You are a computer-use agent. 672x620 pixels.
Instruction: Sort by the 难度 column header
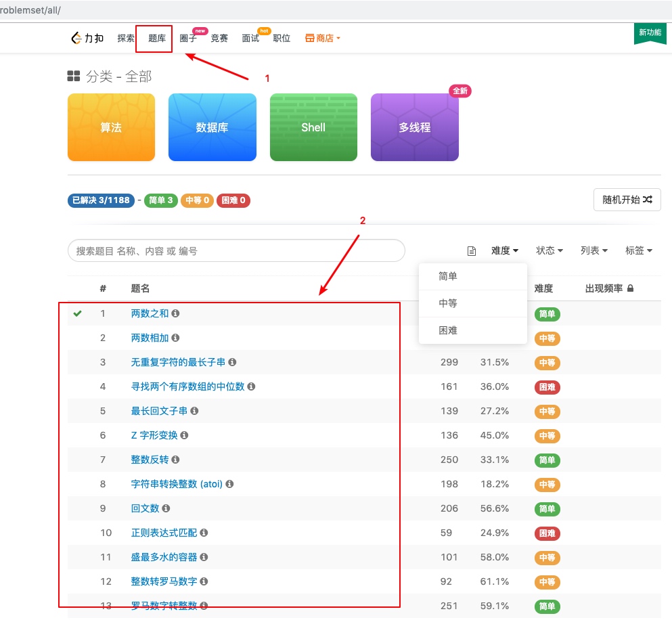click(x=543, y=288)
